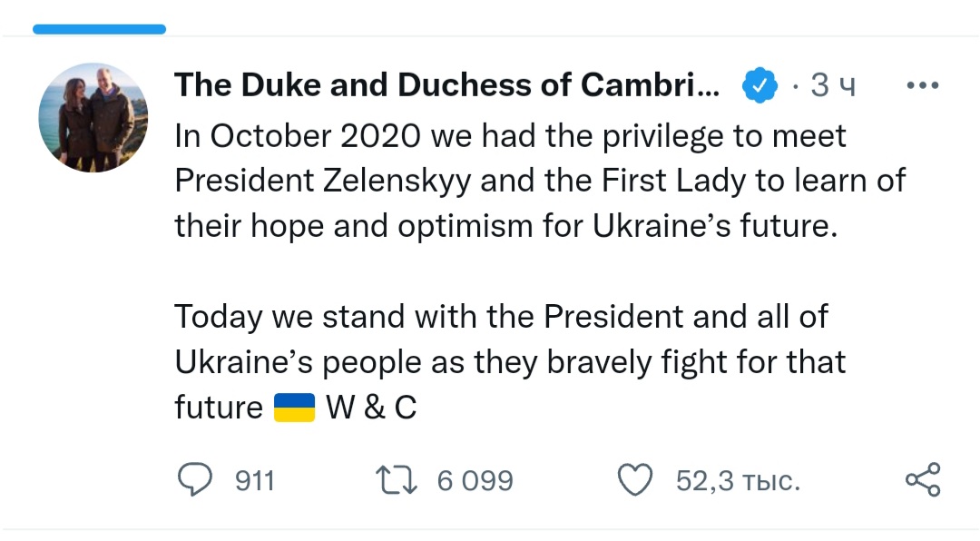Click the bravely fight for that line
The height and width of the screenshot is (541, 980).
(x=509, y=362)
